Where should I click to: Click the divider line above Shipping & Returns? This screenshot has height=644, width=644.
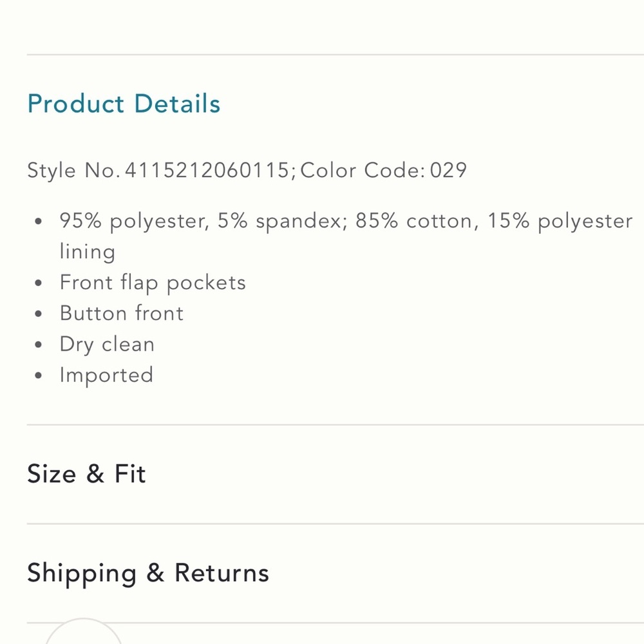point(335,524)
